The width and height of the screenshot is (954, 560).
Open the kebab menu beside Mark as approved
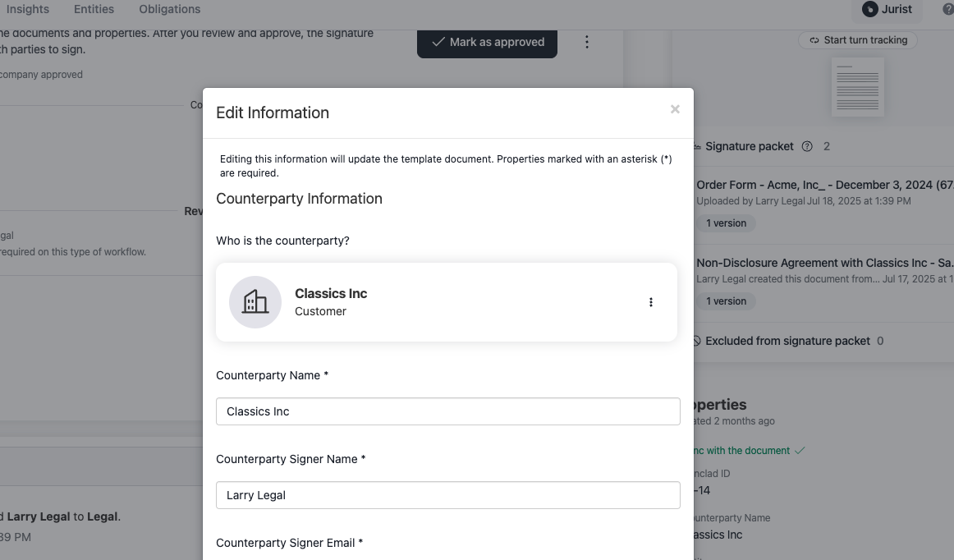coord(587,42)
